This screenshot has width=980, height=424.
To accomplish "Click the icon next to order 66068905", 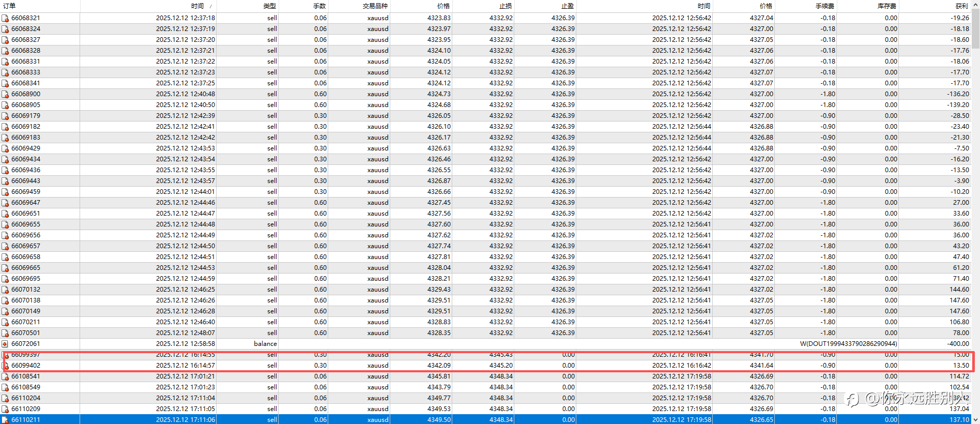I will tap(5, 105).
